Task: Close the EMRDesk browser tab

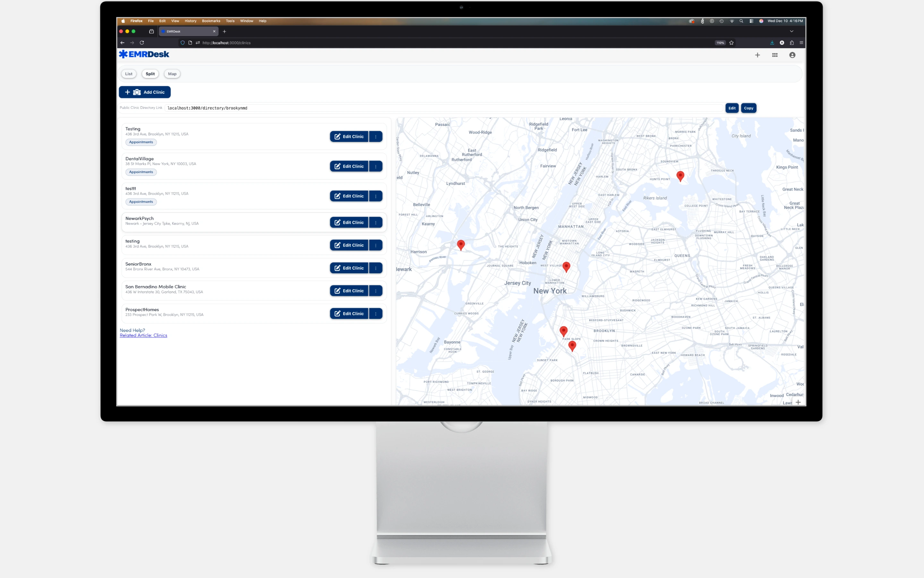Action: pos(214,31)
